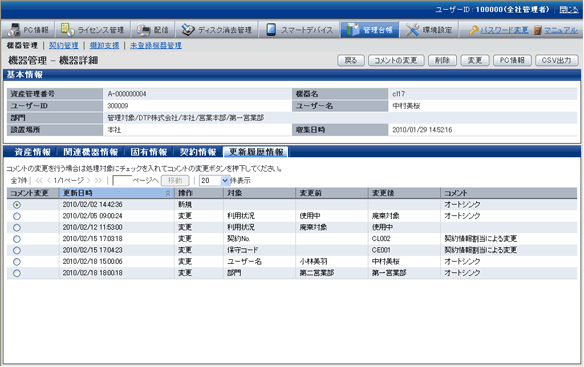Click the 戻る button
This screenshot has height=367, width=584.
[350, 60]
